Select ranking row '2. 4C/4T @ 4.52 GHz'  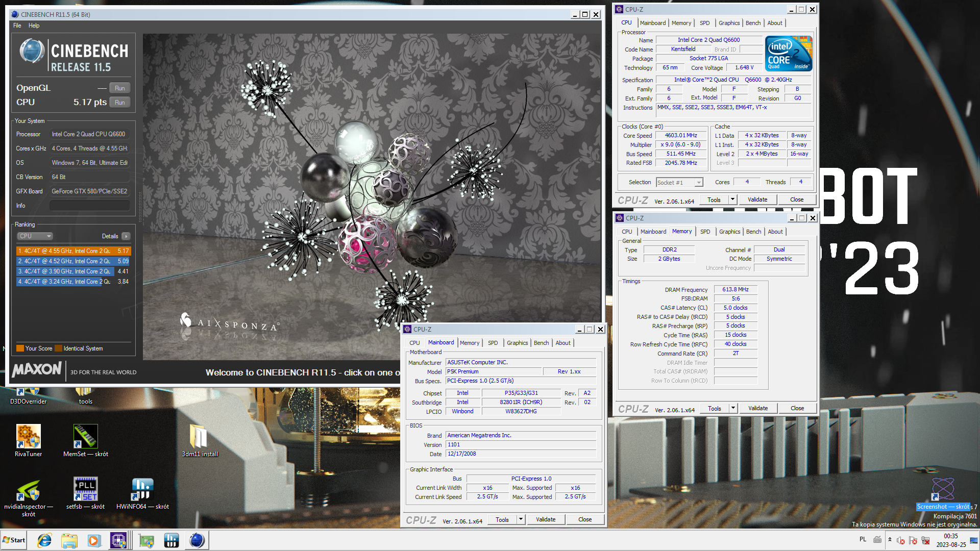(x=73, y=261)
